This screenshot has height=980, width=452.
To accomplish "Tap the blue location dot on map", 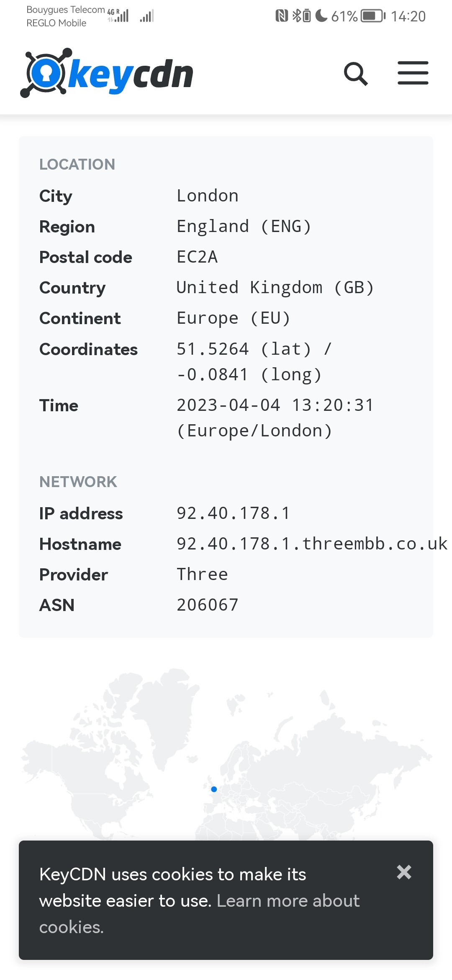I will (x=214, y=789).
